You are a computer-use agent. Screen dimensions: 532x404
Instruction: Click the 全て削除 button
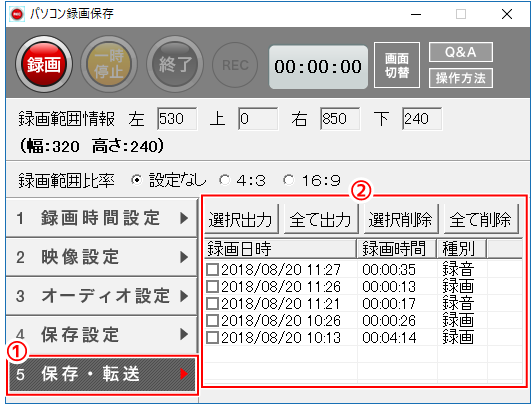(481, 219)
